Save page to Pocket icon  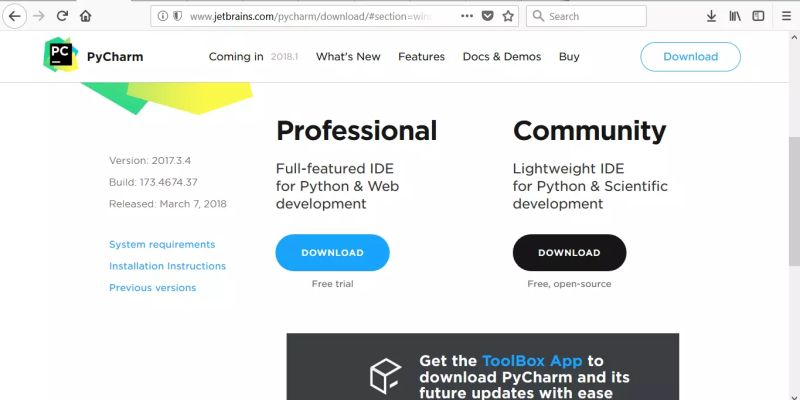[488, 16]
